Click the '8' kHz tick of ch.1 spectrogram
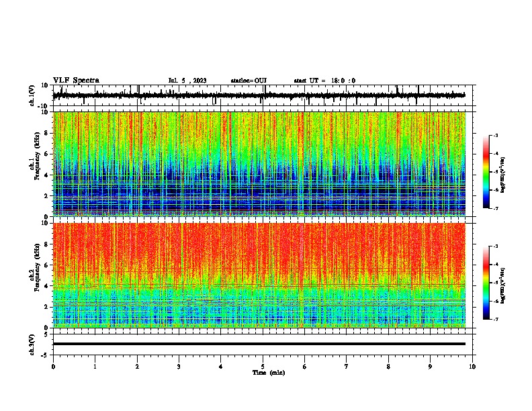532x411 pixels. pyautogui.click(x=46, y=133)
